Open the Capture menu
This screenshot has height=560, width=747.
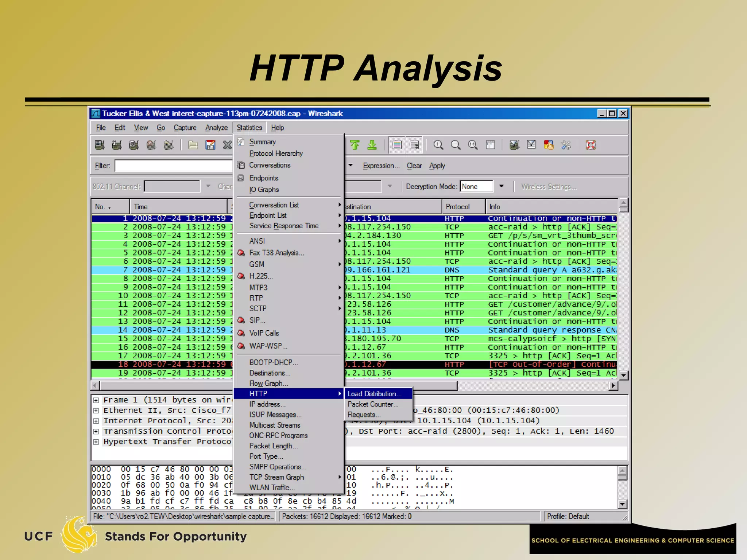coord(185,128)
